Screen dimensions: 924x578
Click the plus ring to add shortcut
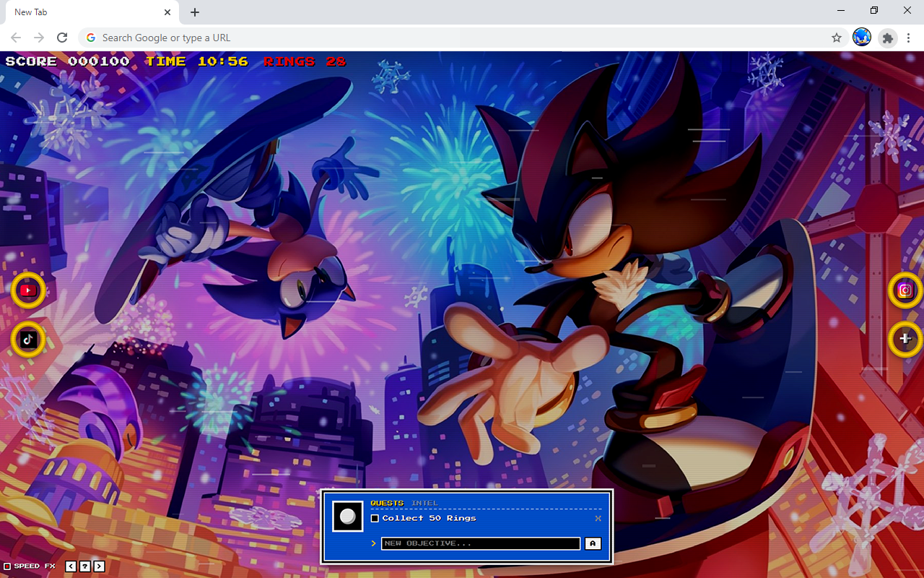905,339
